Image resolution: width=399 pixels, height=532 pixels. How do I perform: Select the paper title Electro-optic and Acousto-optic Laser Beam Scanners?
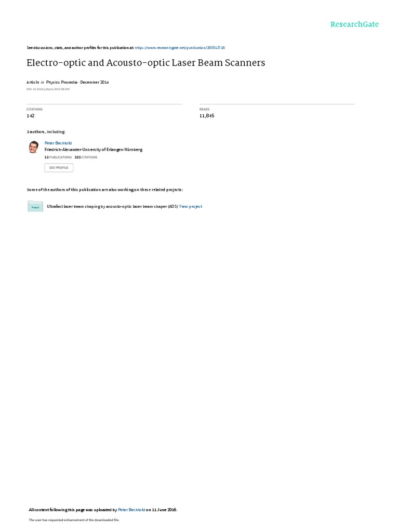pyautogui.click(x=146, y=63)
